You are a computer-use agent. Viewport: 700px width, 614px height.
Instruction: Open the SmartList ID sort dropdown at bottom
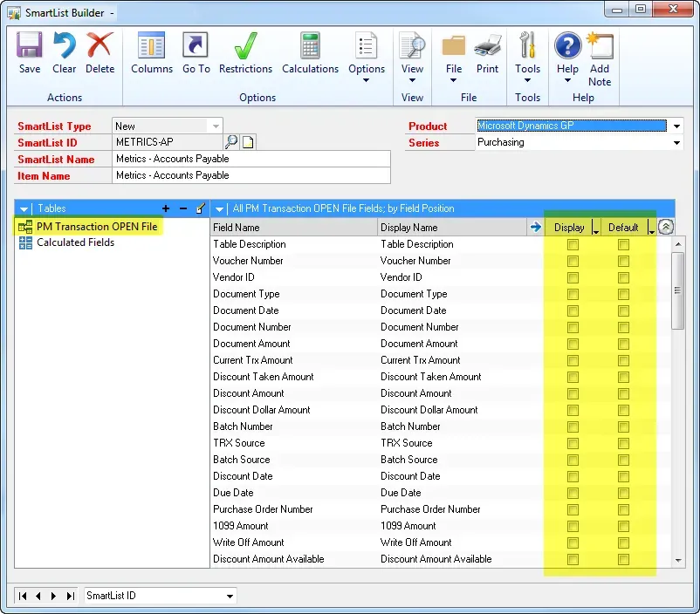tap(230, 597)
